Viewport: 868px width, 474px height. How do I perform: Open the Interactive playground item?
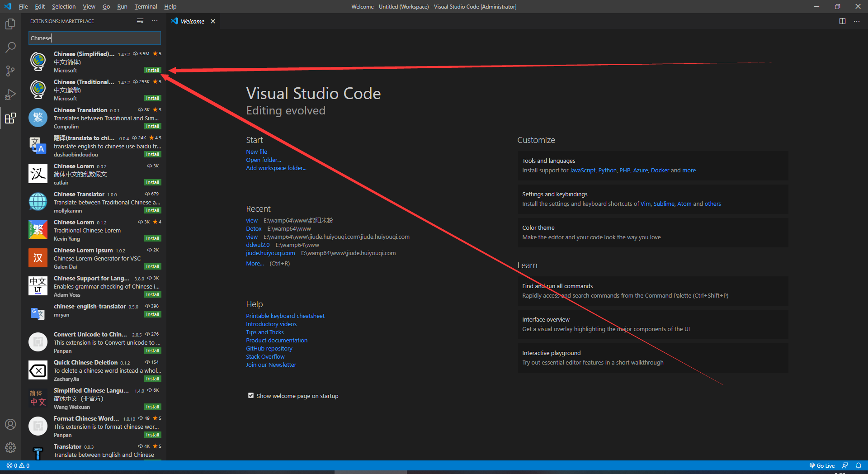pyautogui.click(x=653, y=358)
